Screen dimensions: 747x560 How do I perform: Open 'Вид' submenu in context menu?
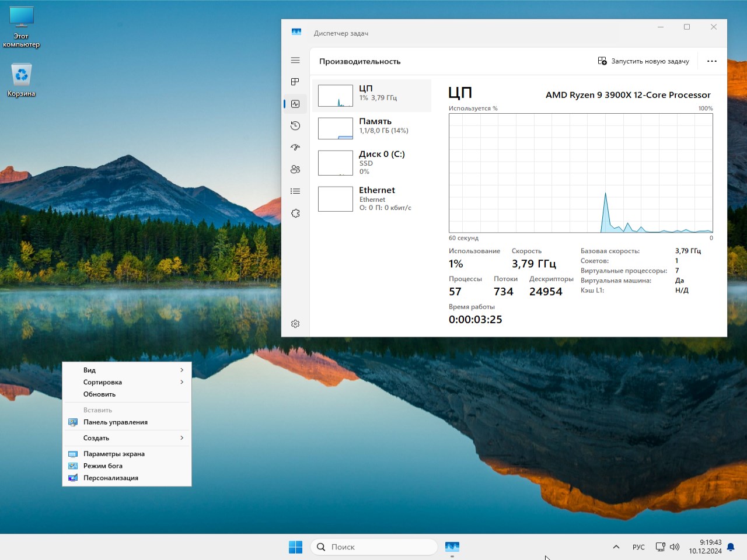(127, 370)
